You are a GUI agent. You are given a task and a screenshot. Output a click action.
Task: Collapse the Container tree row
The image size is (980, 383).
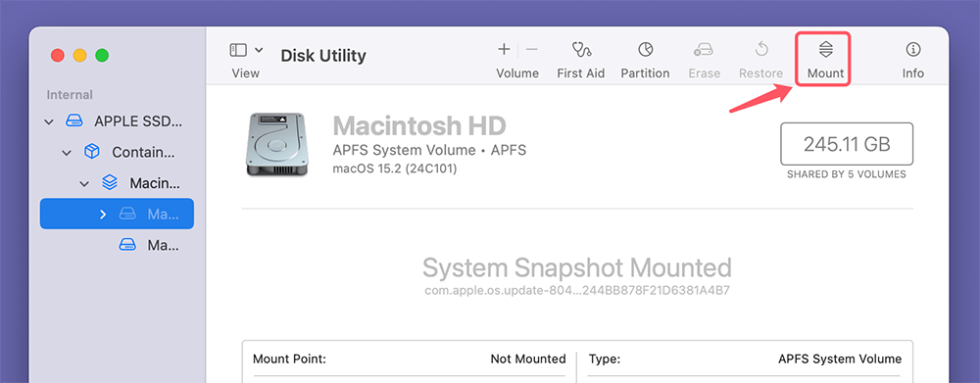(67, 152)
